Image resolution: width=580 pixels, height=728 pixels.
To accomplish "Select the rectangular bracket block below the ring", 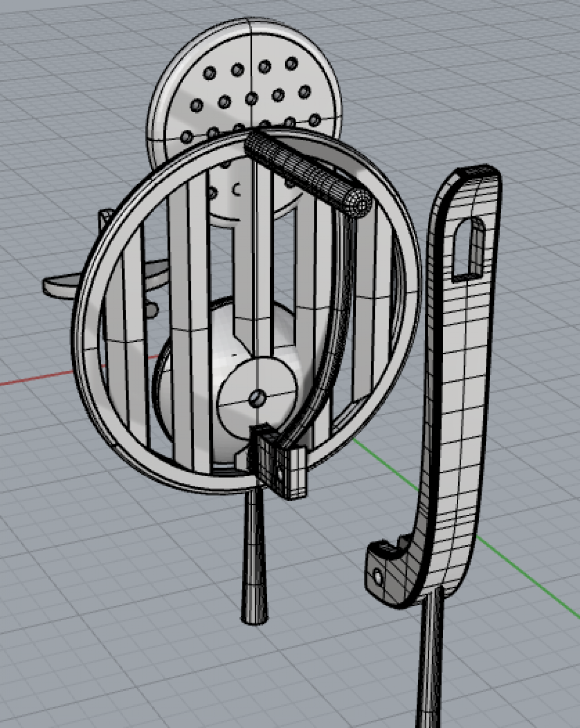I will pos(278,463).
